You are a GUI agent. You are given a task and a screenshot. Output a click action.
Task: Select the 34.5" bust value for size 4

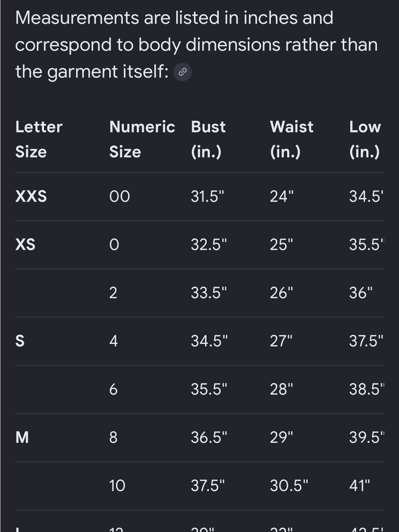point(209,341)
